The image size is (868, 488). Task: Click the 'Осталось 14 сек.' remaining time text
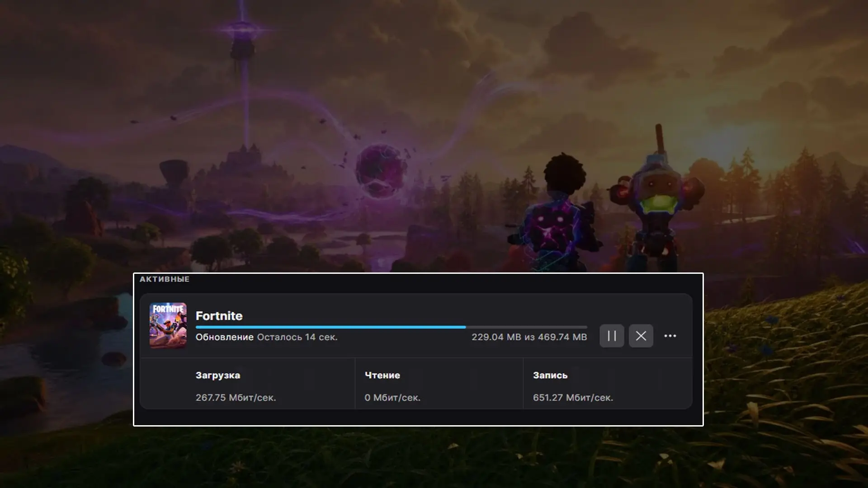297,337
